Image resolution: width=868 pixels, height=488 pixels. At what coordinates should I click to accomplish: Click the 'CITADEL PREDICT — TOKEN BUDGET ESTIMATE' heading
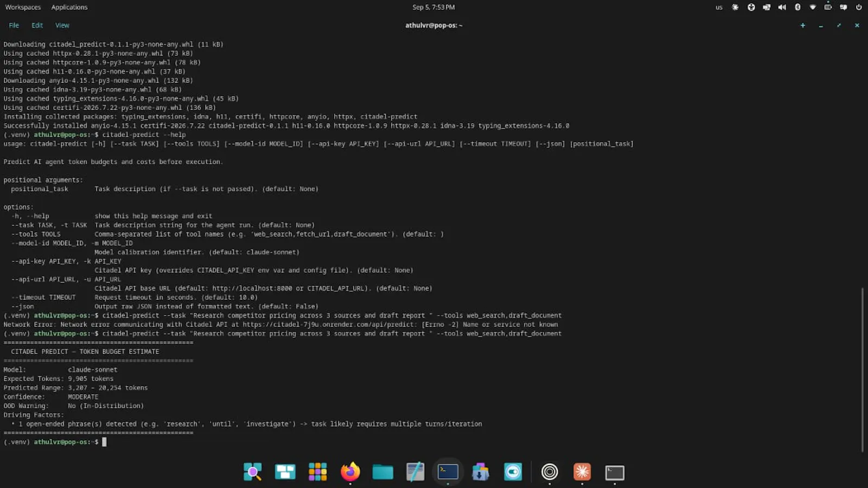(x=85, y=352)
